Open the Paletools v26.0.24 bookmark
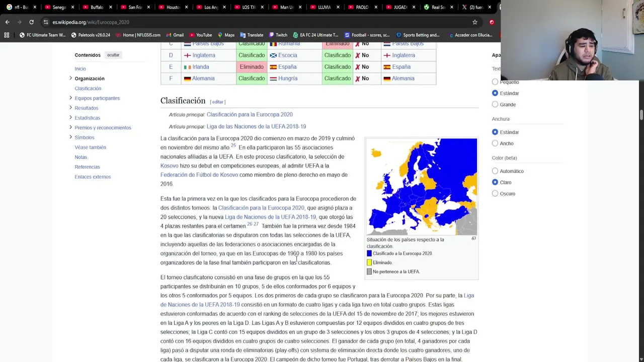 click(91, 35)
